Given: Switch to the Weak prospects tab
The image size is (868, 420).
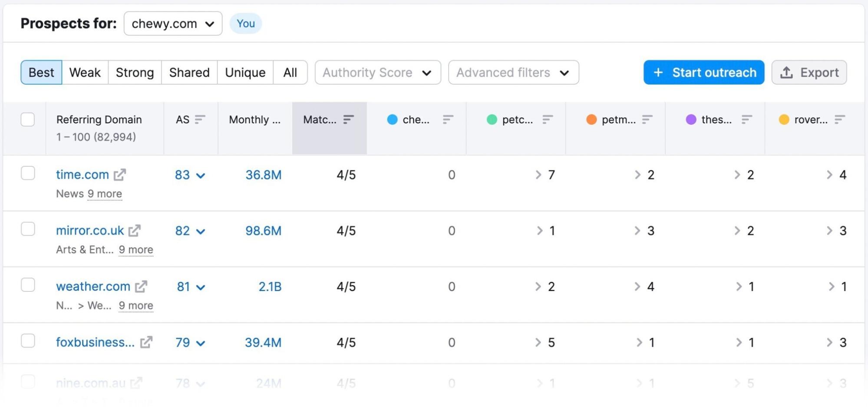Looking at the screenshot, I should 85,72.
